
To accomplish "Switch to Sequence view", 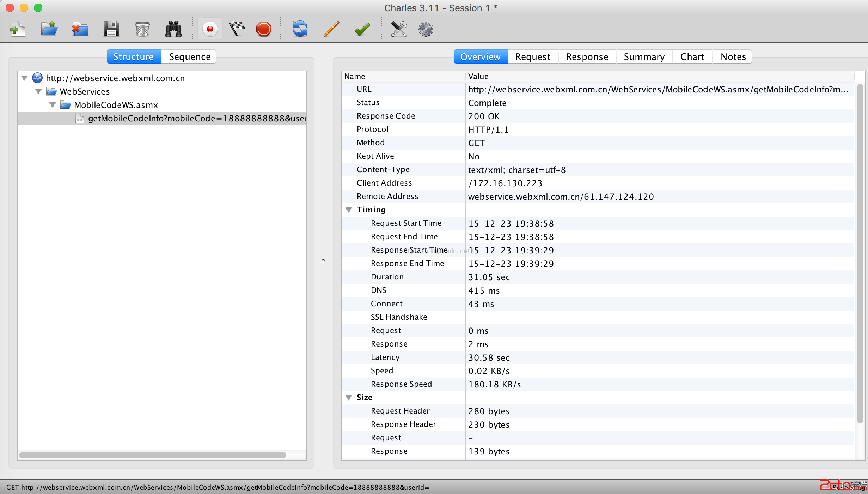I will pos(189,57).
